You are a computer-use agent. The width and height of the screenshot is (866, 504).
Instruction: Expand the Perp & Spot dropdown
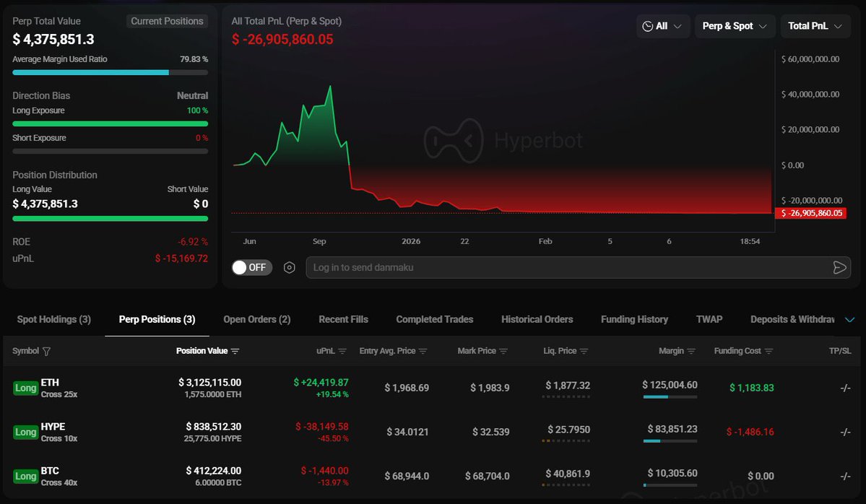click(x=735, y=26)
